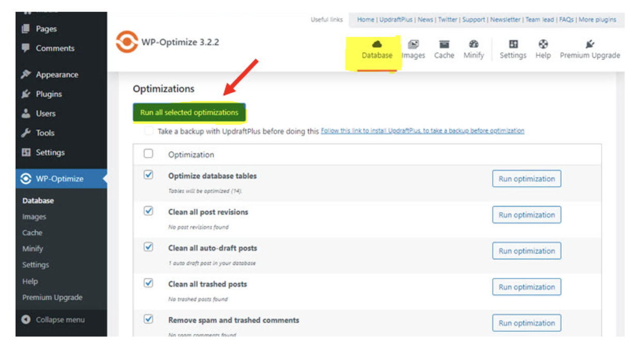Open the Settings tab icon in header
The image size is (644, 353).
pos(513,44)
